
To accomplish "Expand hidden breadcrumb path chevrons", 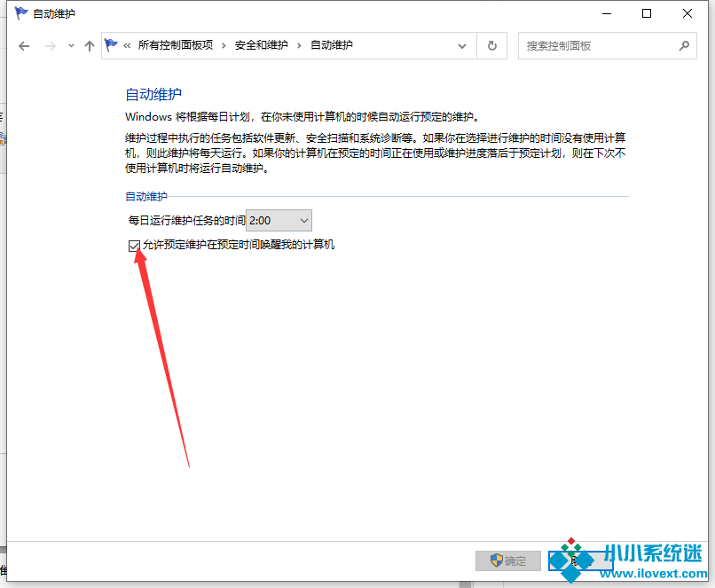I will tap(127, 45).
